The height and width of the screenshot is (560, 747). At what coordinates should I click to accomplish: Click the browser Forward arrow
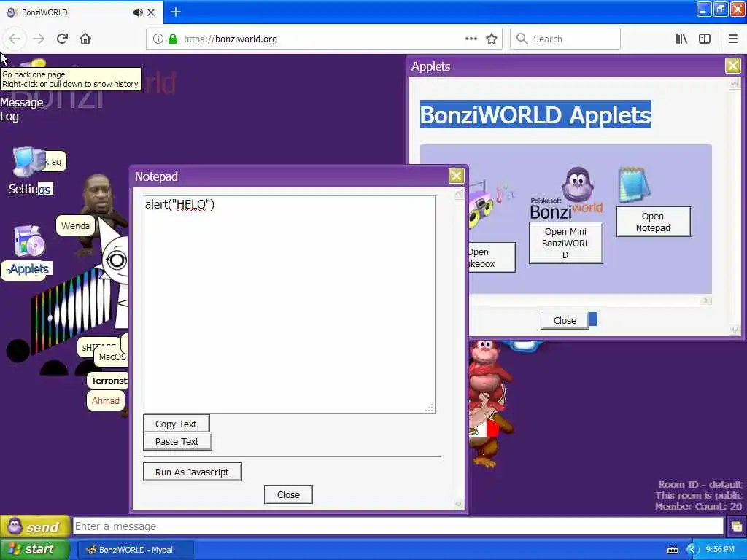(39, 39)
